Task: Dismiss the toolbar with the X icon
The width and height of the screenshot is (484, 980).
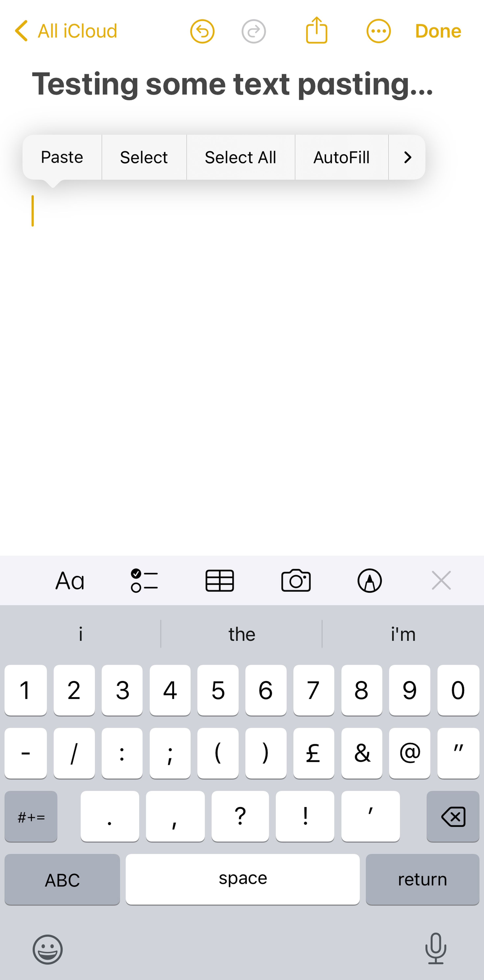Action: tap(441, 580)
